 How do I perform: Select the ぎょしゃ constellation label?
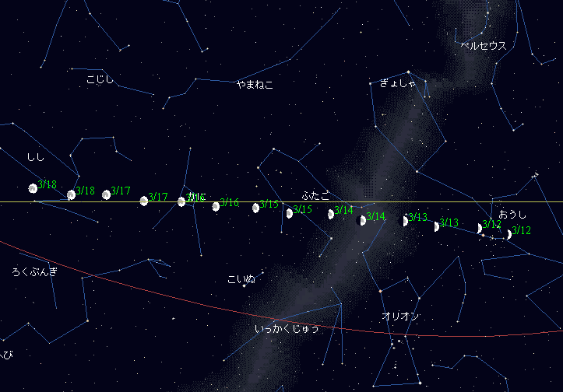pos(398,82)
